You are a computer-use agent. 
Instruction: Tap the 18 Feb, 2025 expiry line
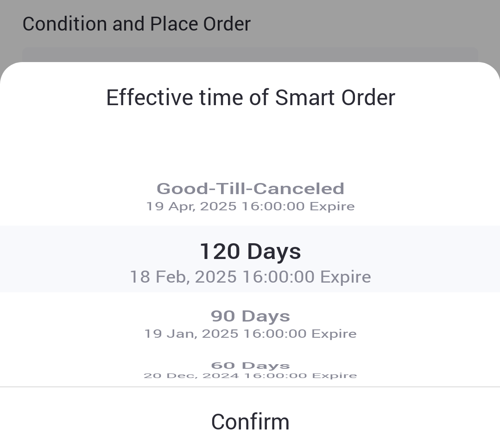coord(250,277)
